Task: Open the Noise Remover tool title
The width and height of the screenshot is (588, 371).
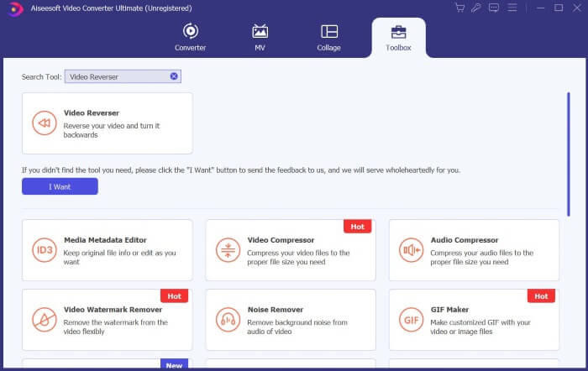Action: click(276, 310)
